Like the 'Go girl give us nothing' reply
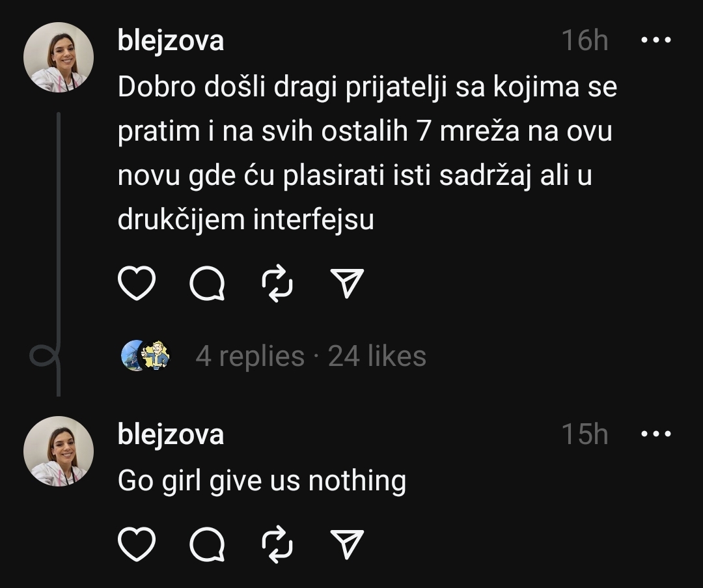The image size is (703, 588). pos(136,544)
